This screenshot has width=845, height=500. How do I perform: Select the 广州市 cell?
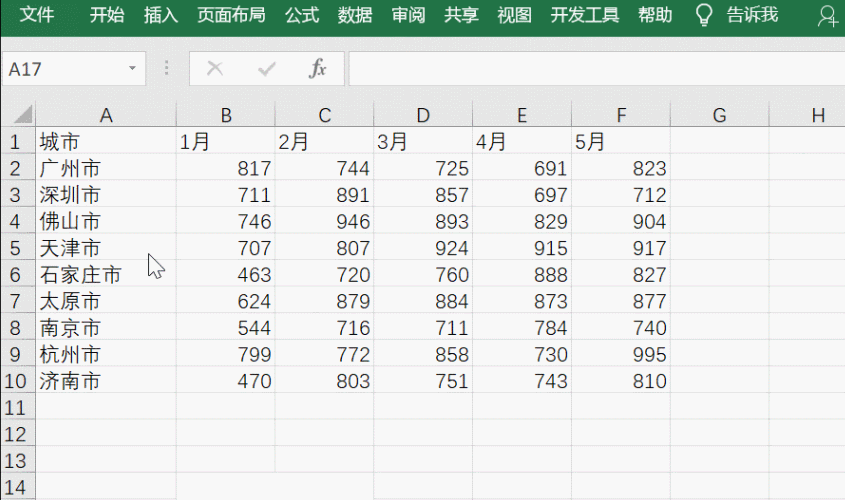(x=106, y=168)
